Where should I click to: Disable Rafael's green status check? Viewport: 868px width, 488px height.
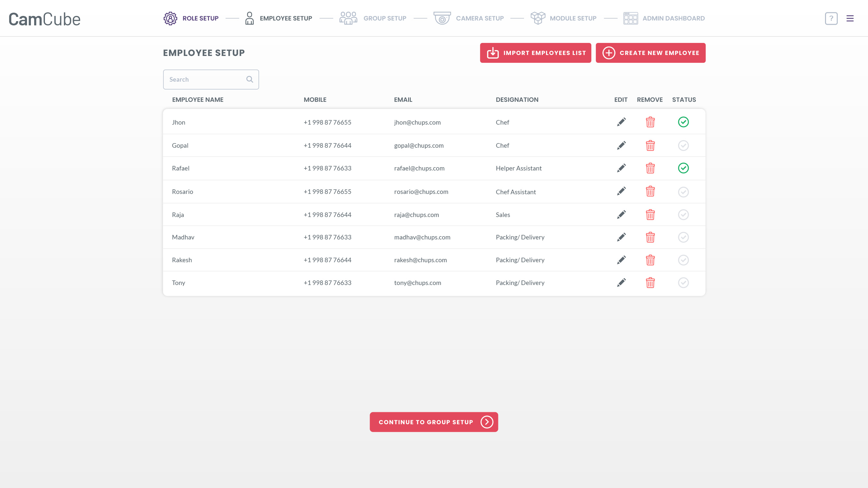coord(683,168)
